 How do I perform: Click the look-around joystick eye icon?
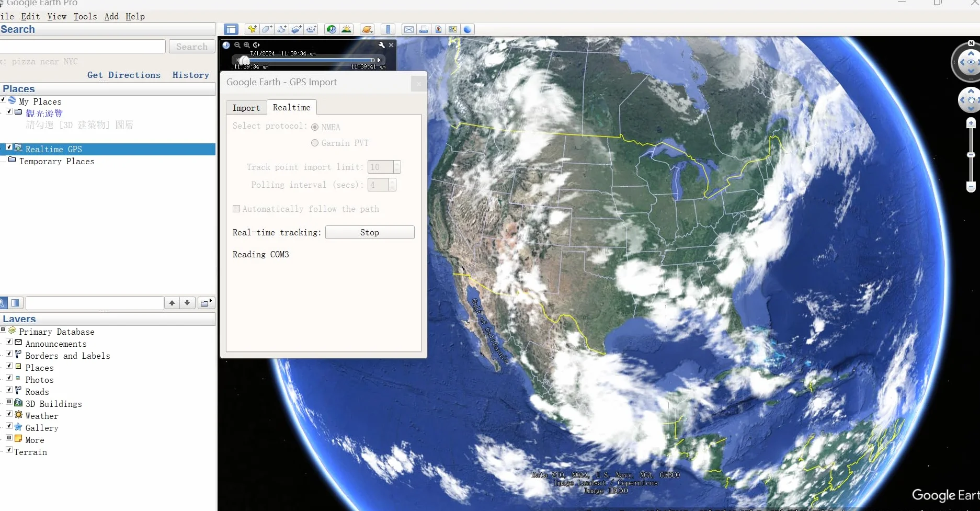point(971,62)
